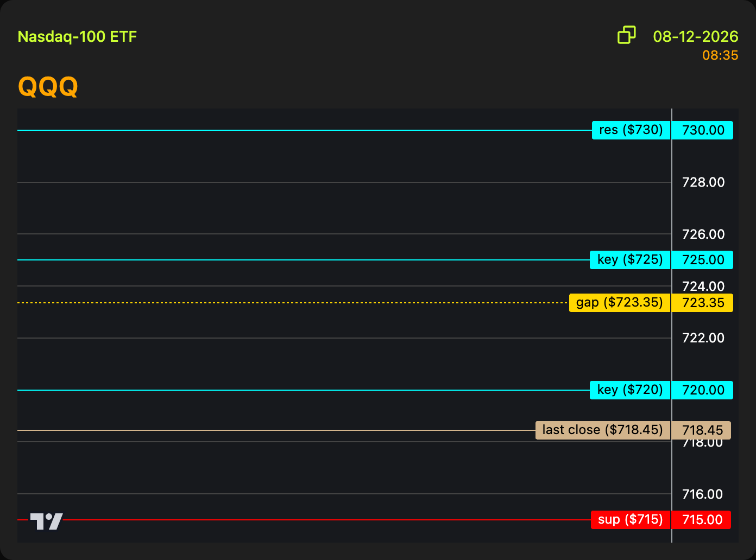Click the 725.00 price axis tag
This screenshot has height=560, width=756.
click(703, 260)
